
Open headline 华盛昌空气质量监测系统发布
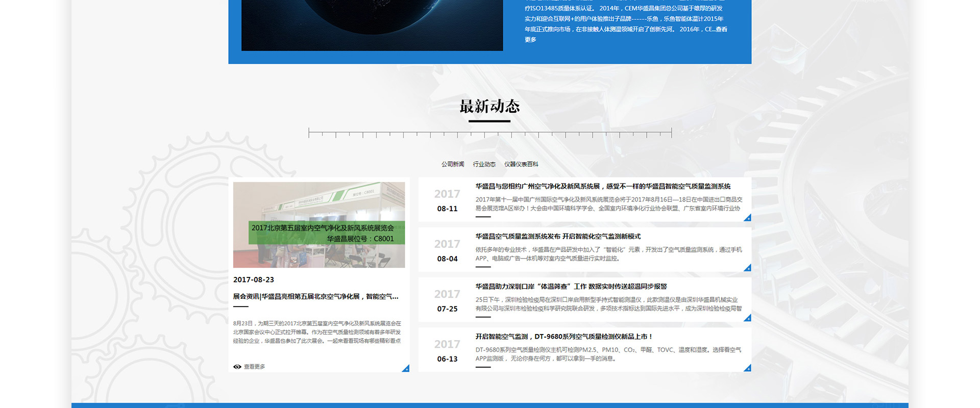[558, 237]
